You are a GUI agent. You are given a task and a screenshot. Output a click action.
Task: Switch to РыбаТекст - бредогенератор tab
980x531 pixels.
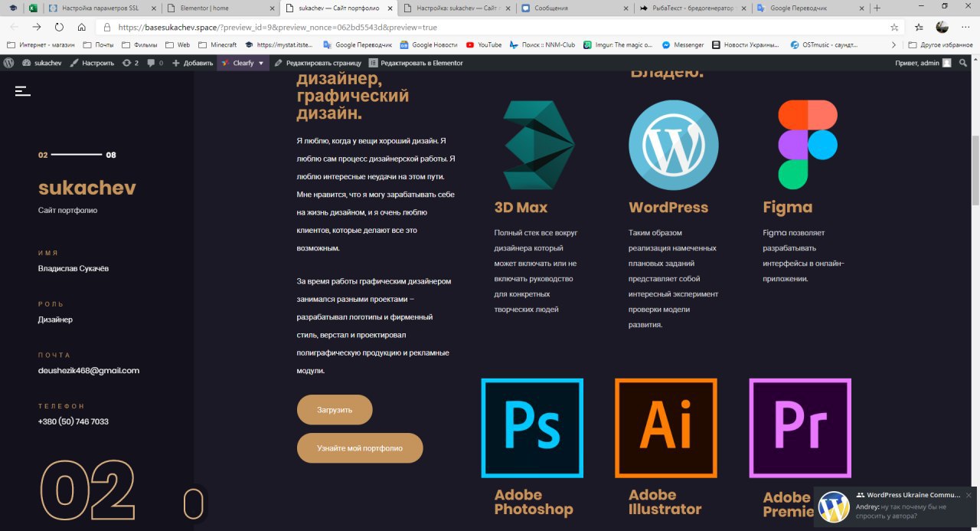click(x=691, y=8)
